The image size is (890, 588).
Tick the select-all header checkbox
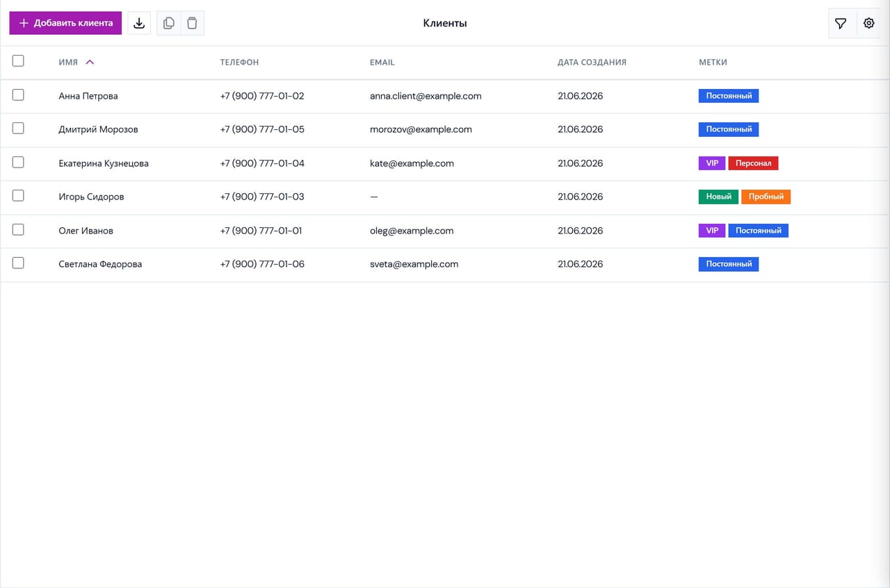[18, 61]
